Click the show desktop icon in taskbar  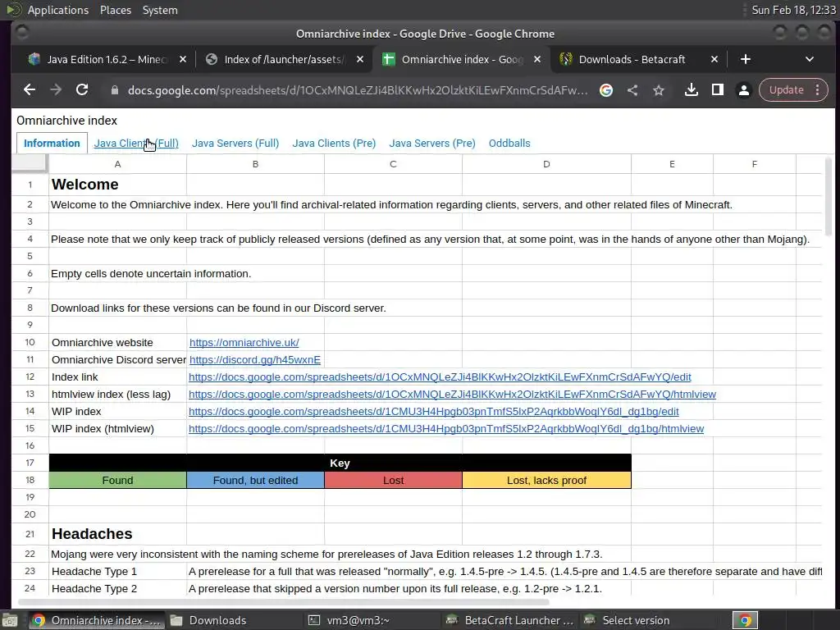(x=10, y=620)
